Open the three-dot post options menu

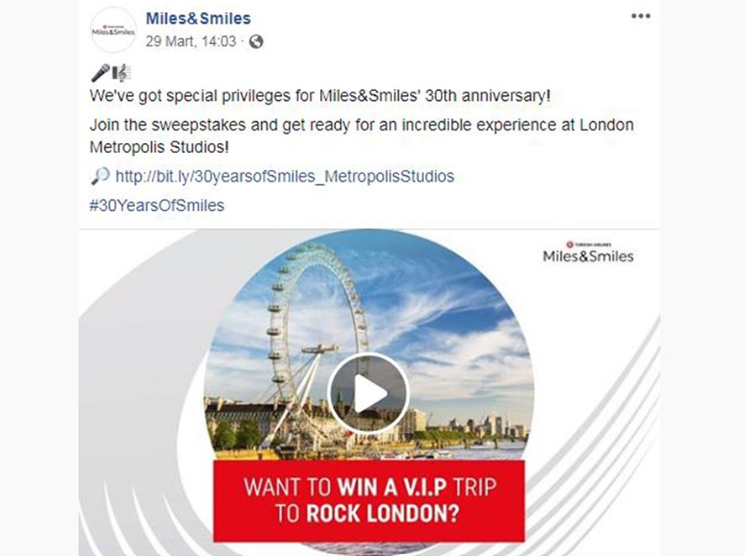click(640, 16)
